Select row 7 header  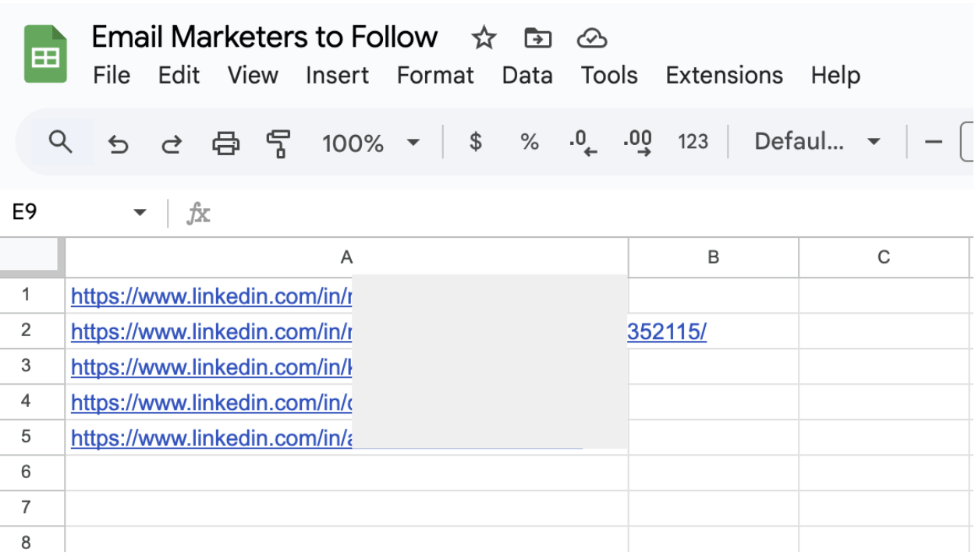tap(32, 508)
